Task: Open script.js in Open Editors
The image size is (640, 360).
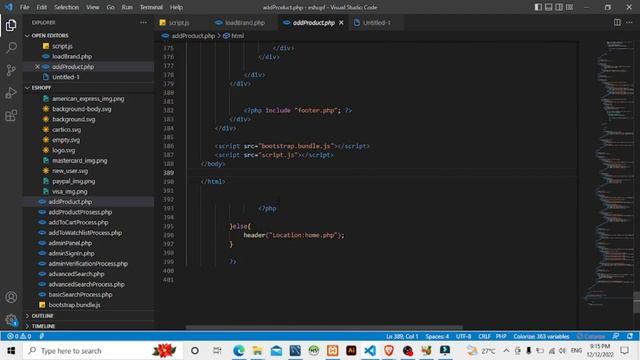Action: pos(62,46)
